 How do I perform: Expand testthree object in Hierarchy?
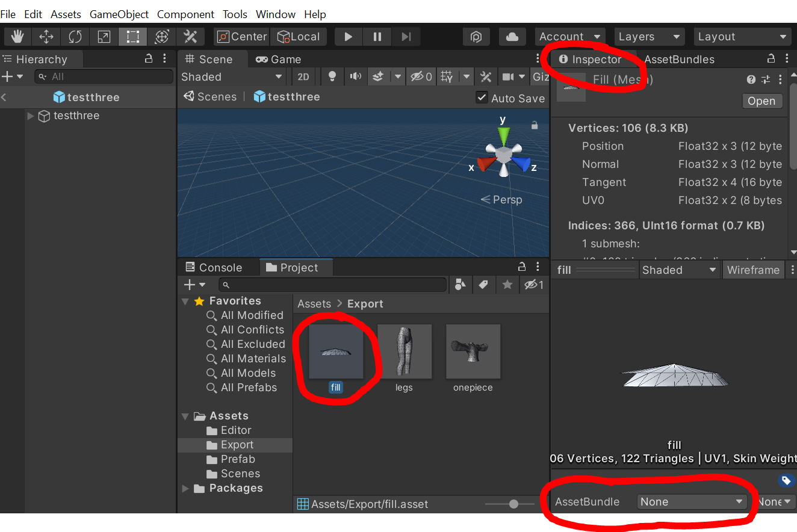[31, 116]
